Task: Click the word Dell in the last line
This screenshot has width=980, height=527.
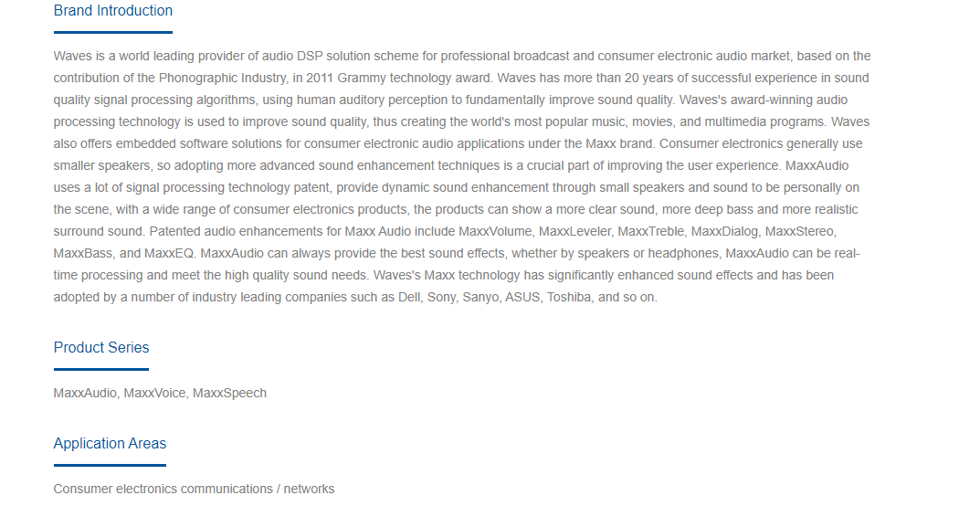Action: [x=409, y=297]
